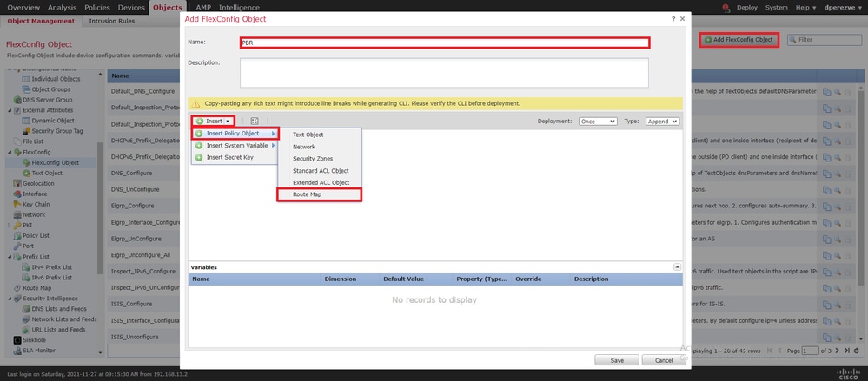The width and height of the screenshot is (868, 381).
Task: Copy the DNS_Configure row object
Action: pyautogui.click(x=827, y=174)
